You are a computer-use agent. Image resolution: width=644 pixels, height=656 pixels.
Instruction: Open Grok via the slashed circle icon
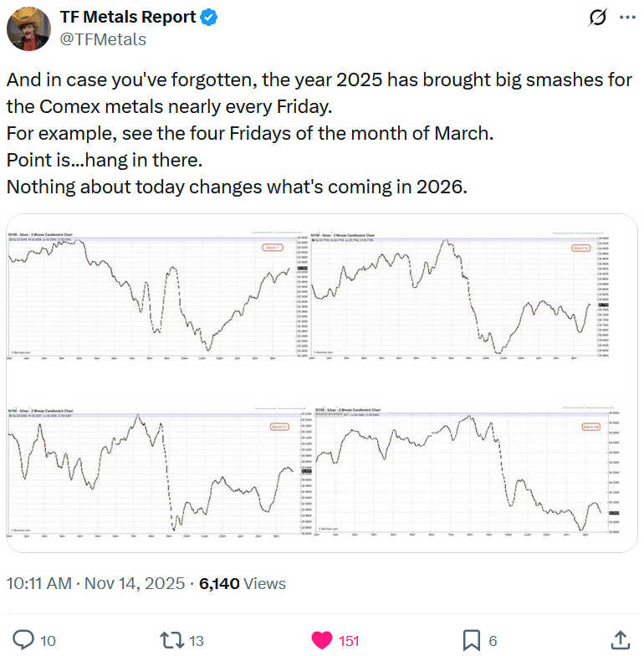(x=598, y=18)
